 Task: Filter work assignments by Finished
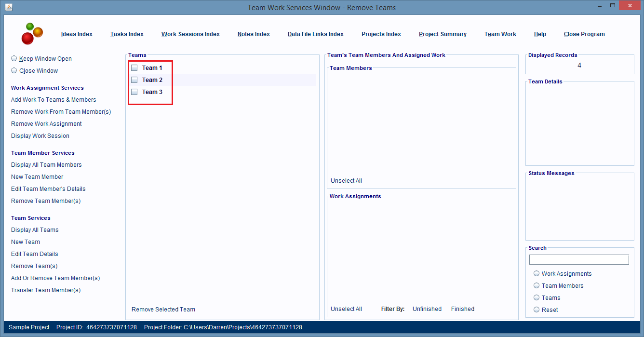point(463,309)
